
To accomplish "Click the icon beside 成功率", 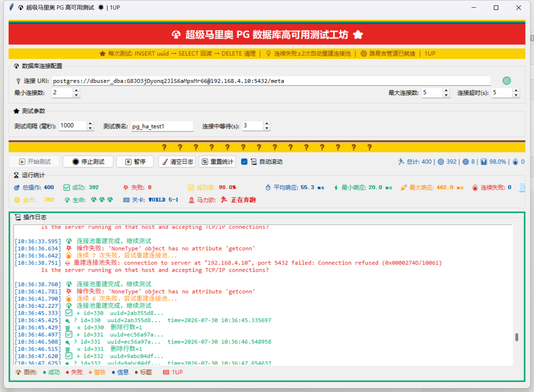I will pyautogui.click(x=191, y=188).
